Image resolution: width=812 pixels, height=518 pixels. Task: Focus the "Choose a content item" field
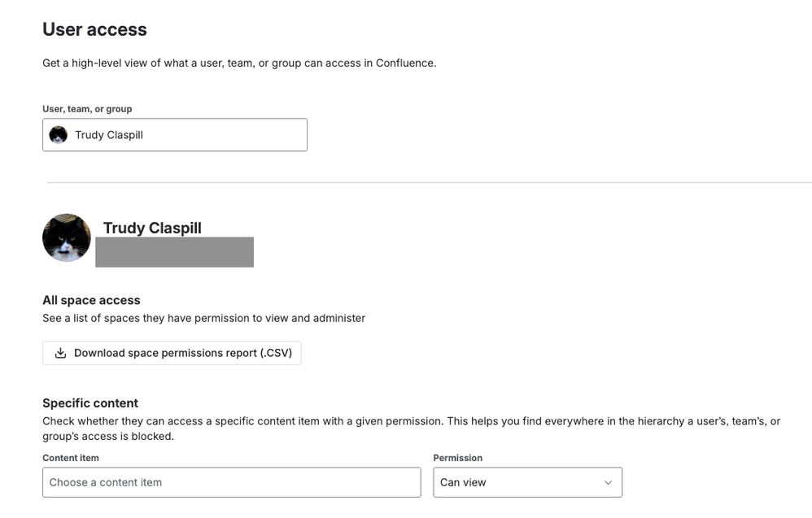tap(231, 482)
